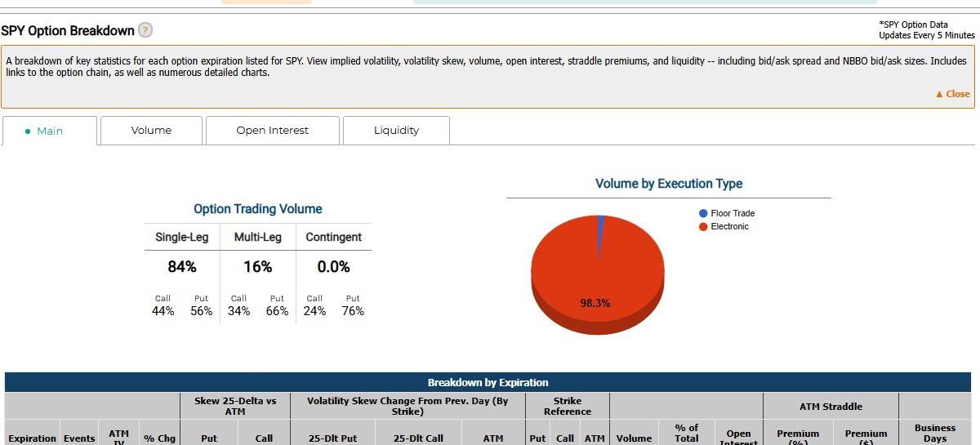This screenshot has width=980, height=445.
Task: Click the Multi-Leg column header
Action: [x=257, y=237]
